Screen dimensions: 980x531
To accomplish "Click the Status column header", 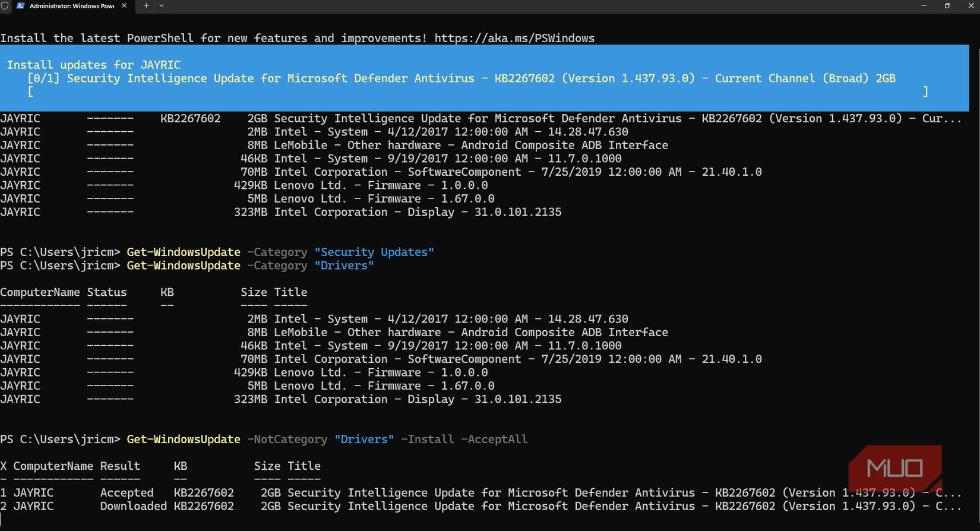I will coord(107,292).
